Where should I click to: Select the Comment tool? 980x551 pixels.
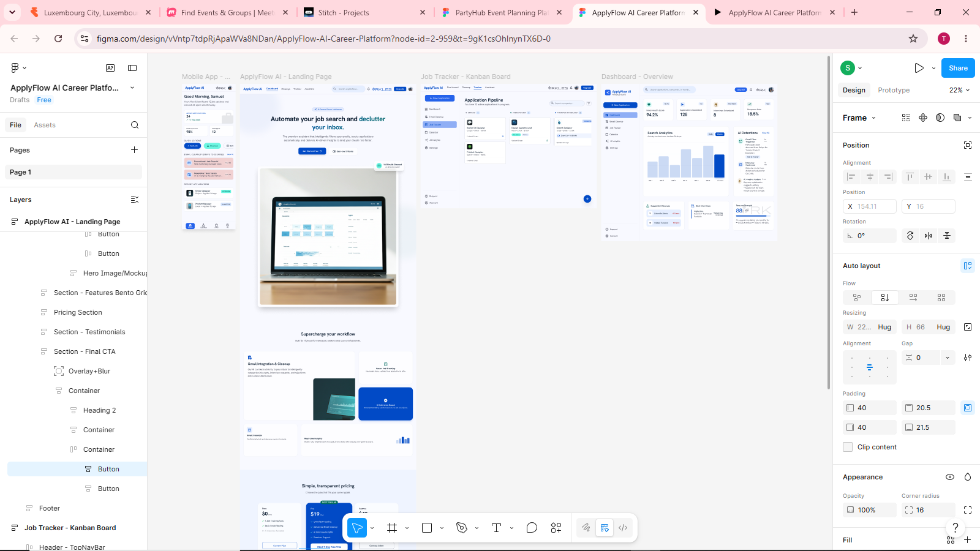[x=532, y=528]
